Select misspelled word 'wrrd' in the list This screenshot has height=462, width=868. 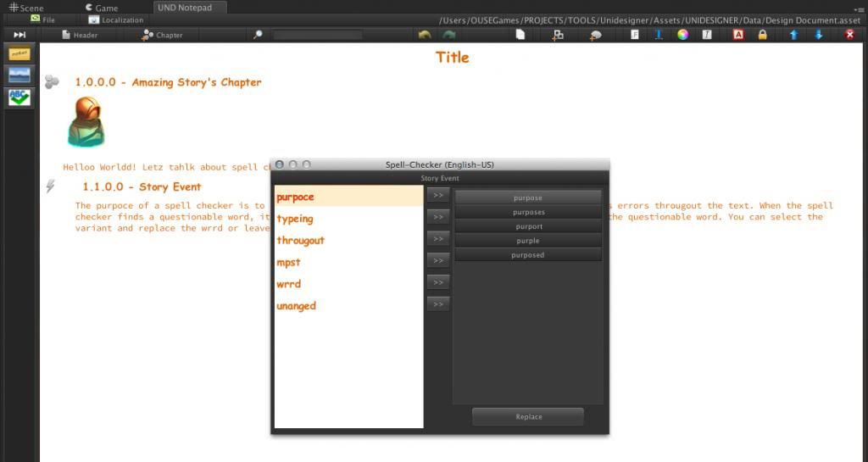point(289,284)
